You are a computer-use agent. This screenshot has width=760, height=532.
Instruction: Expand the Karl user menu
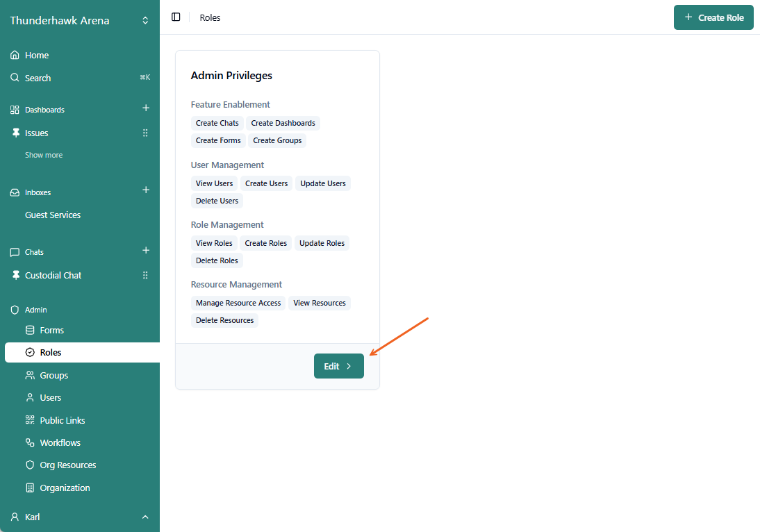pos(79,517)
